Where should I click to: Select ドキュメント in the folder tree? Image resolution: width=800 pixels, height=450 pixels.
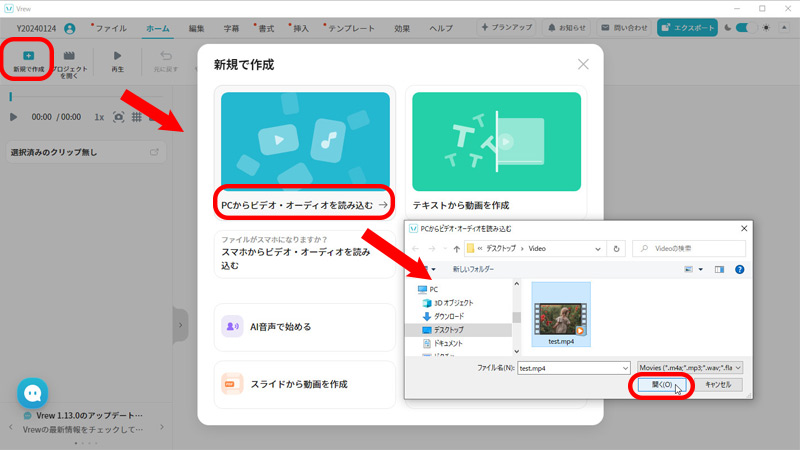coord(442,343)
